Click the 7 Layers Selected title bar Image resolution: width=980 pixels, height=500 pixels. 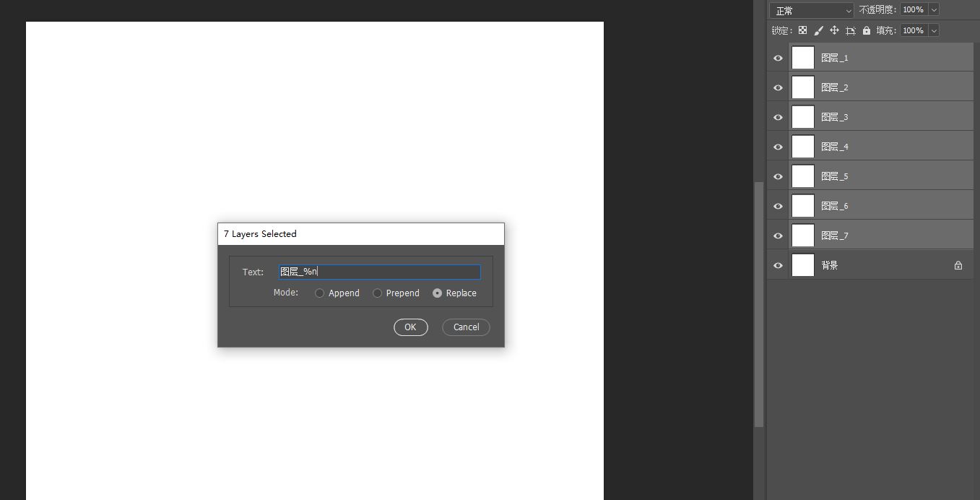pos(361,234)
